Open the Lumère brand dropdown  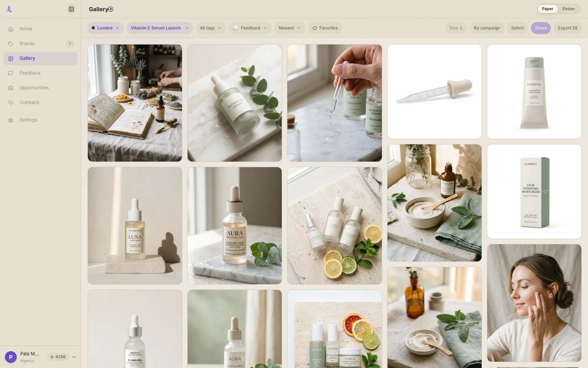pos(106,28)
